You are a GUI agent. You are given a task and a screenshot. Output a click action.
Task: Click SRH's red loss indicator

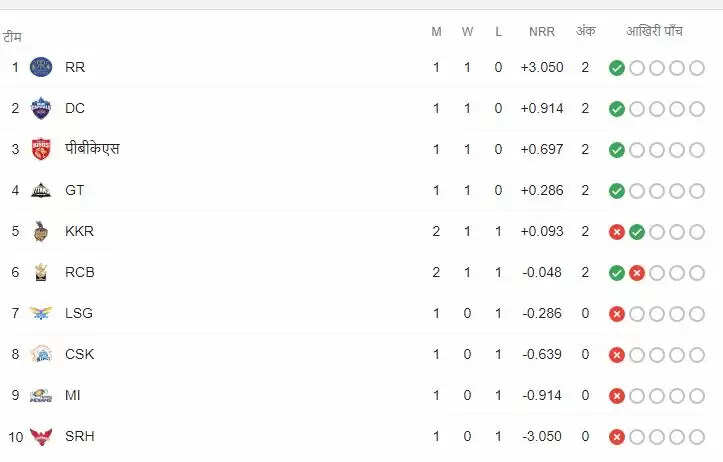click(x=617, y=437)
